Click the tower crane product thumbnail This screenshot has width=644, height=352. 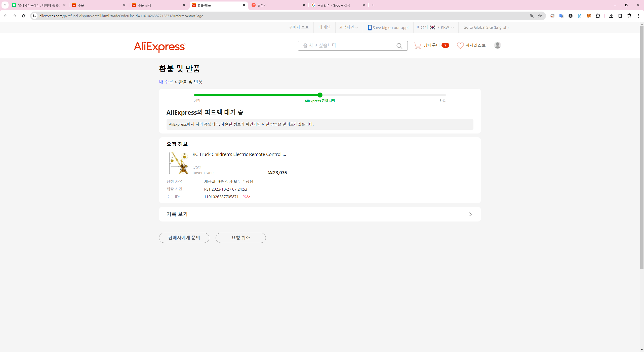click(179, 163)
